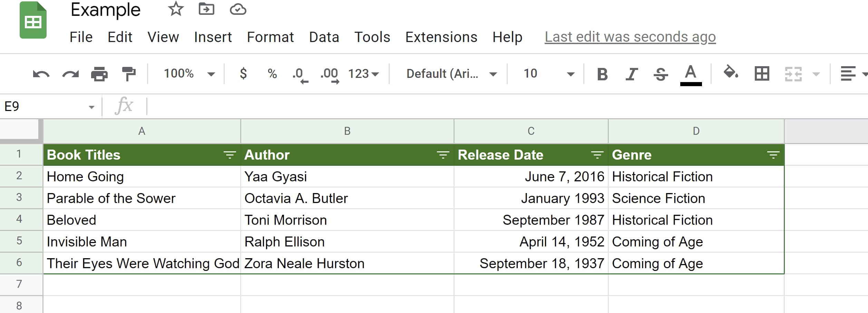Star the Example document
This screenshot has width=868, height=313.
click(176, 9)
